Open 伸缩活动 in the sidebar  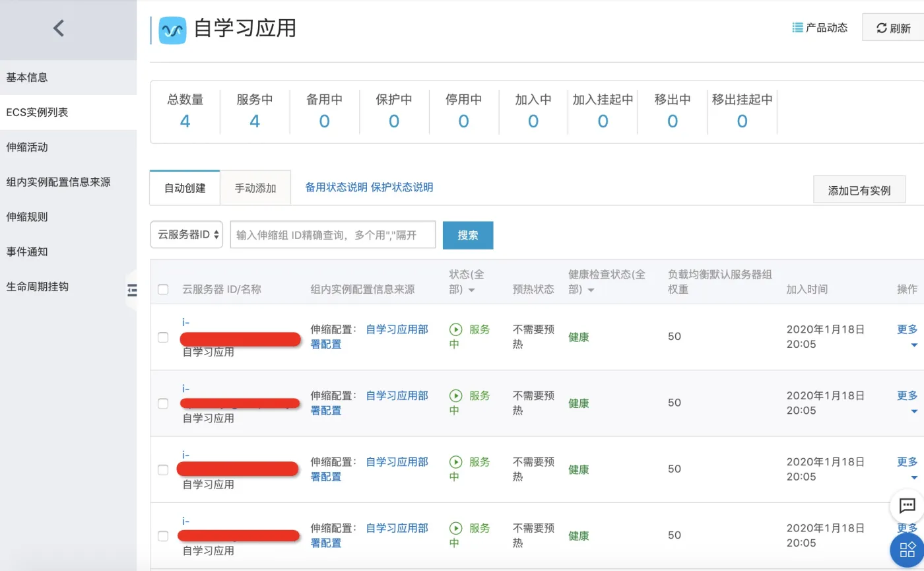(x=27, y=147)
